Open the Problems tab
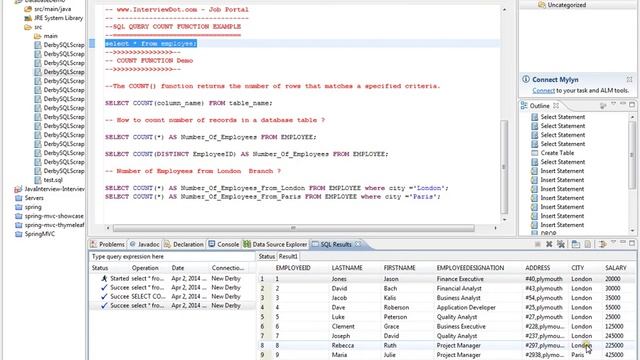The image size is (640, 360). 108,244
